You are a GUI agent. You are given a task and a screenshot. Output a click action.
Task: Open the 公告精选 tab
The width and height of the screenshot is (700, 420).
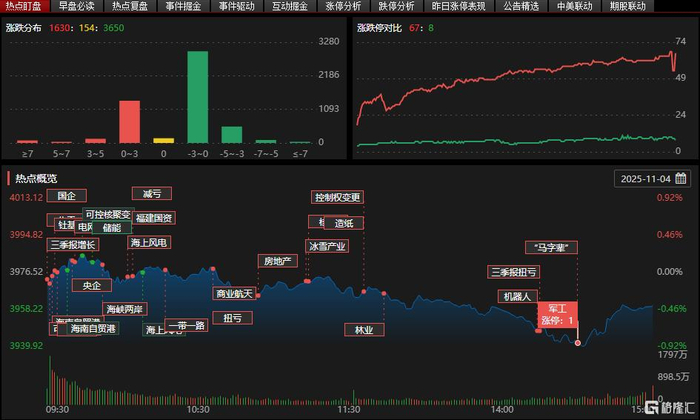(521, 6)
